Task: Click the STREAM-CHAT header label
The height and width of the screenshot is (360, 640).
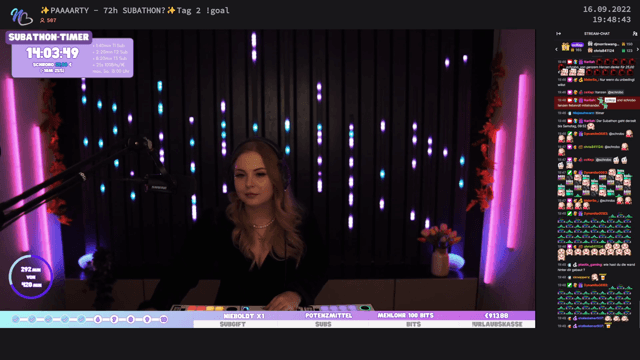Action: tap(597, 33)
